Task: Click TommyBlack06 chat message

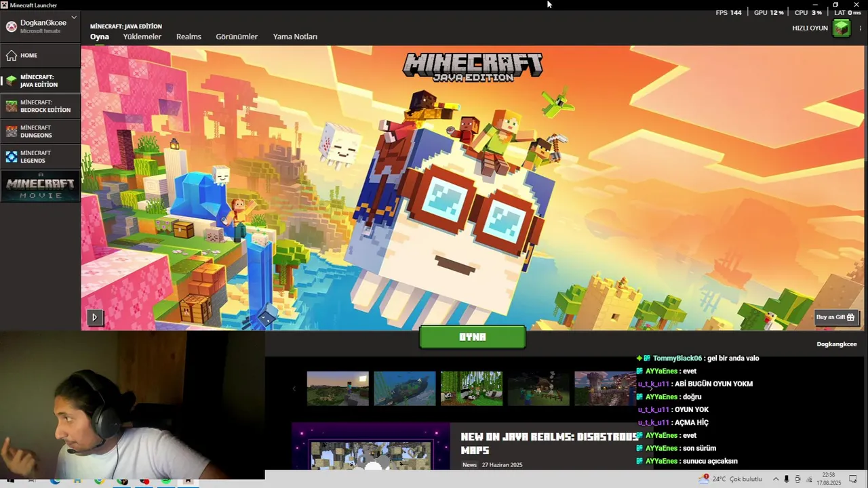Action: coord(698,359)
